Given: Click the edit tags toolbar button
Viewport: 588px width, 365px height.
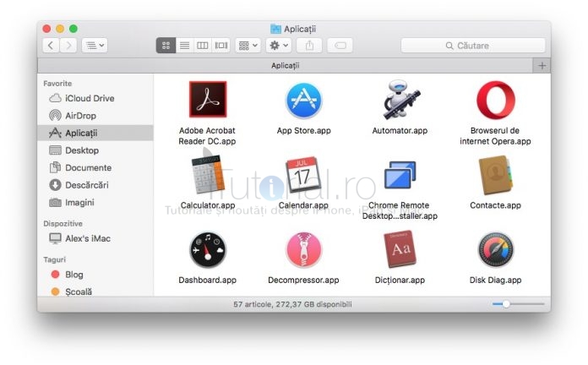Looking at the screenshot, I should [340, 46].
